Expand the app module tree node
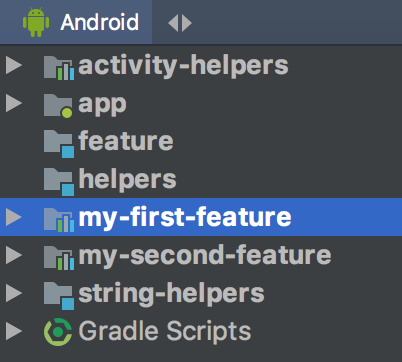Viewport: 402px width, 362px height. click(x=14, y=103)
